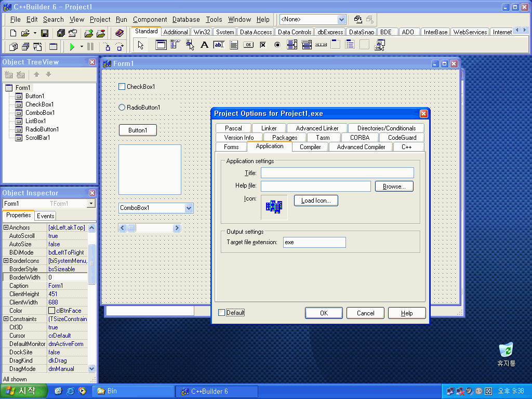Expand the Anchors property in Object Inspector
532x399 pixels.
(x=6, y=228)
